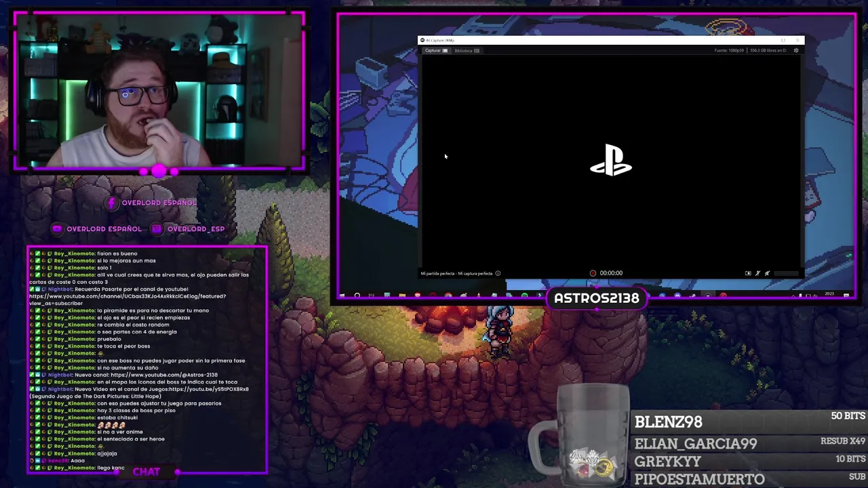868x488 pixels.
Task: Open the Windows taskbar search icon
Action: pos(357,296)
